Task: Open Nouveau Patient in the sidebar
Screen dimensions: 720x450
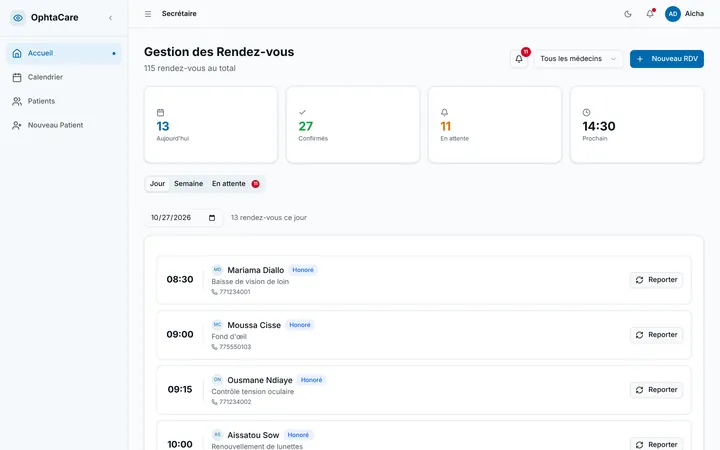Action: click(64, 125)
